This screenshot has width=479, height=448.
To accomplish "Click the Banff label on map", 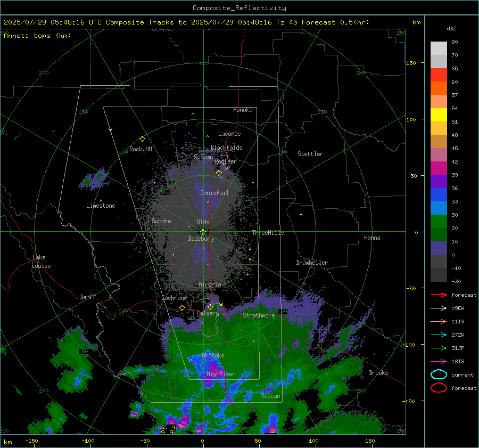I will 88,297.
